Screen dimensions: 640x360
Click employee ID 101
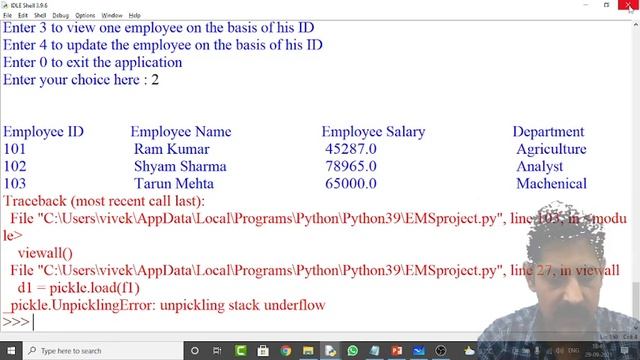pos(15,149)
